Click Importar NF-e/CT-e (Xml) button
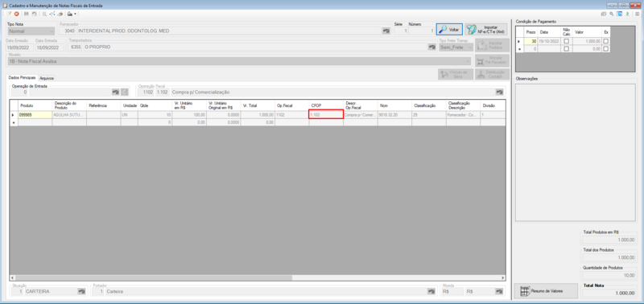 (486, 30)
